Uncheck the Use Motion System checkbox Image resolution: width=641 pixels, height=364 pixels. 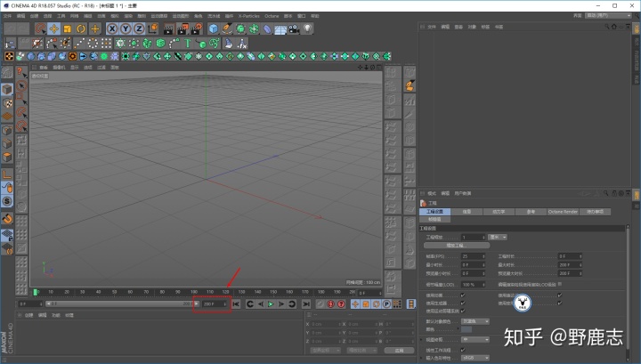coord(463,311)
